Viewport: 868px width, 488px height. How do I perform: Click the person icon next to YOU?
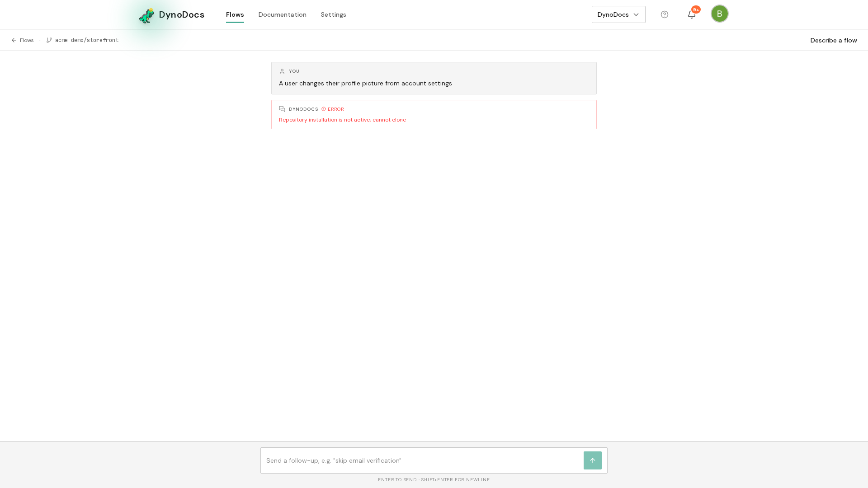282,71
